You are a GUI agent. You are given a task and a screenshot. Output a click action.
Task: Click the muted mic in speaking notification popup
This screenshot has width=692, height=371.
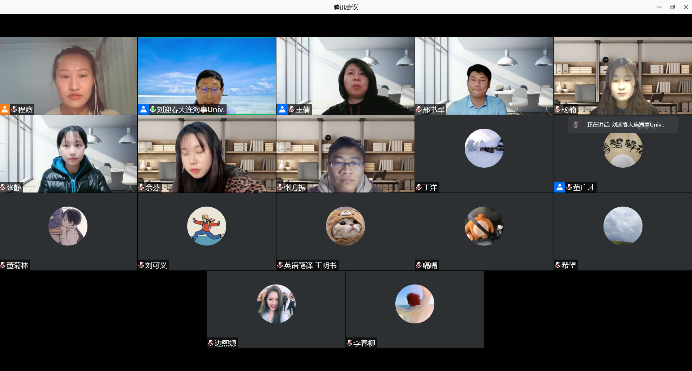(575, 125)
